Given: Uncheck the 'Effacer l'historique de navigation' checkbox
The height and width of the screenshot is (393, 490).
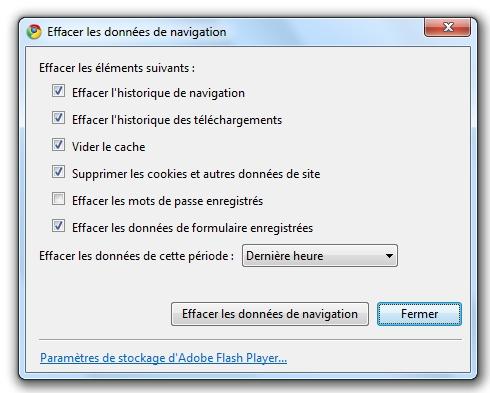Looking at the screenshot, I should 58,91.
